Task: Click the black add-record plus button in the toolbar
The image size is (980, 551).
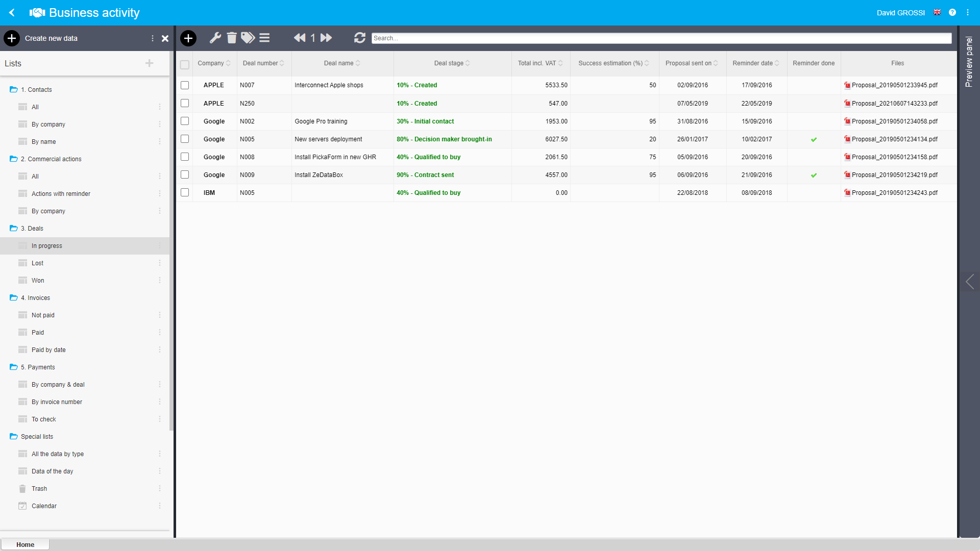Action: coord(188,38)
